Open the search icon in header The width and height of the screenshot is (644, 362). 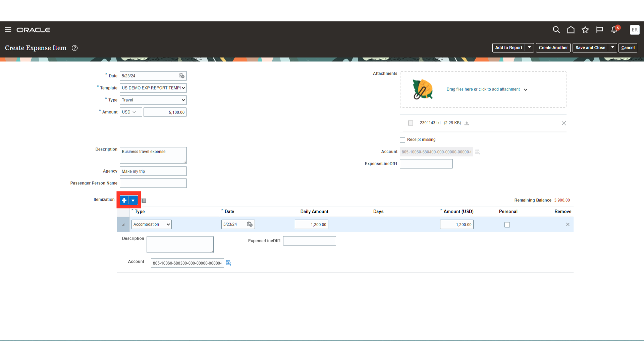(x=556, y=30)
